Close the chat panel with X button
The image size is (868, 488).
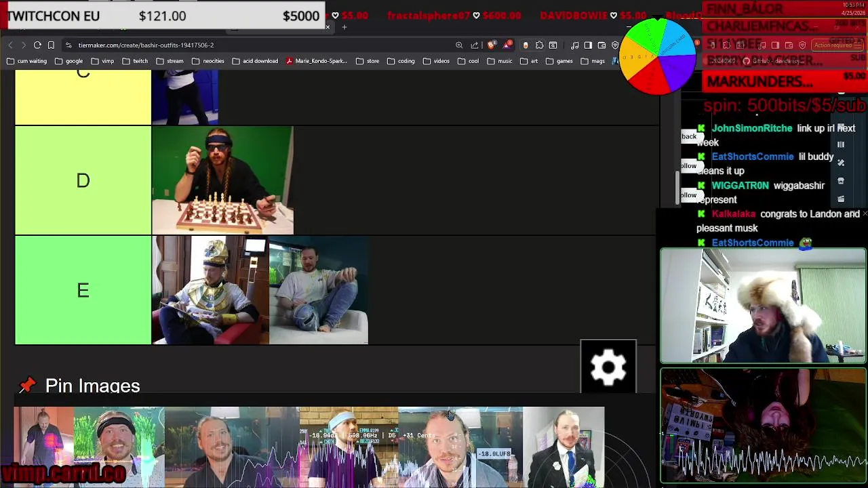point(865,214)
